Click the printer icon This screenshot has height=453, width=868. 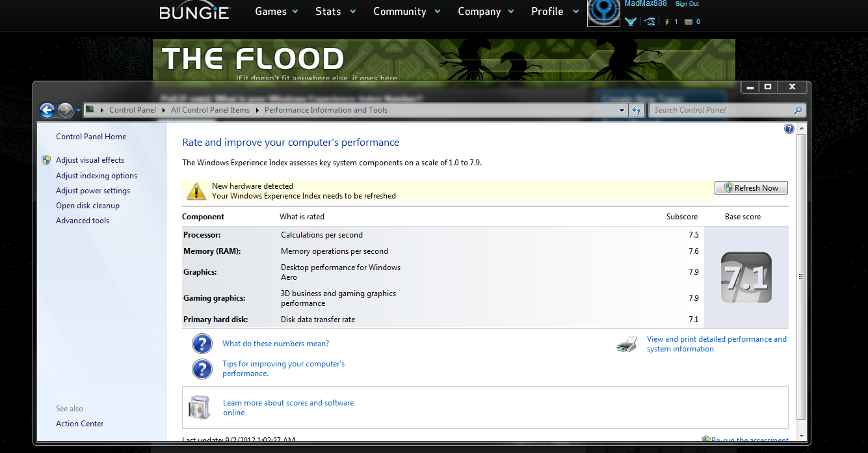pos(627,344)
